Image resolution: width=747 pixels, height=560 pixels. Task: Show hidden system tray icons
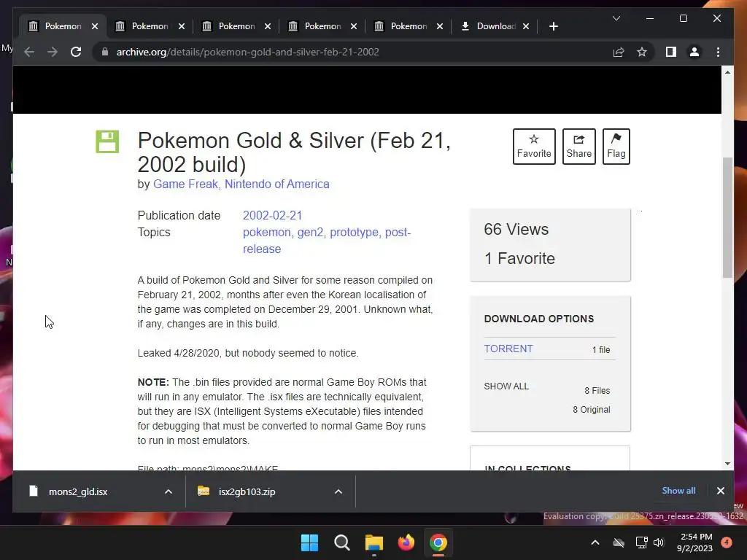point(595,542)
